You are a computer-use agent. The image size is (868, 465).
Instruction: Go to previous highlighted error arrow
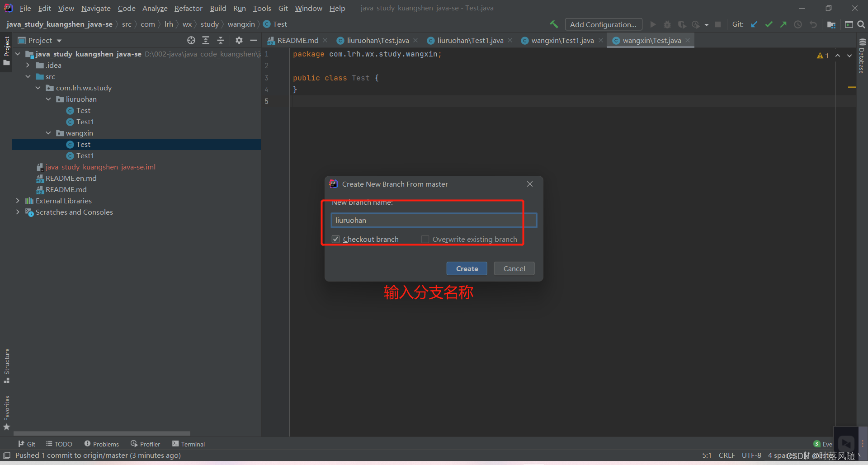click(838, 56)
